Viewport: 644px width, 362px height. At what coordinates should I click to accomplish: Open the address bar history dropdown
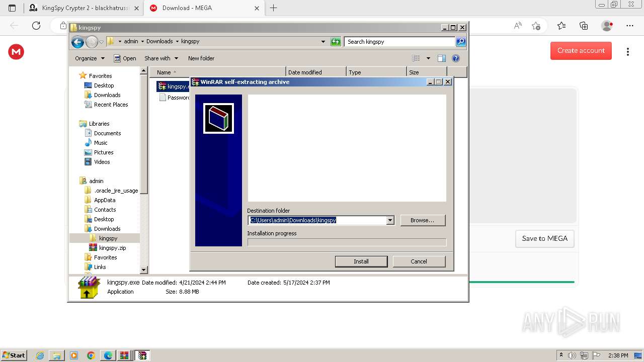pyautogui.click(x=323, y=42)
